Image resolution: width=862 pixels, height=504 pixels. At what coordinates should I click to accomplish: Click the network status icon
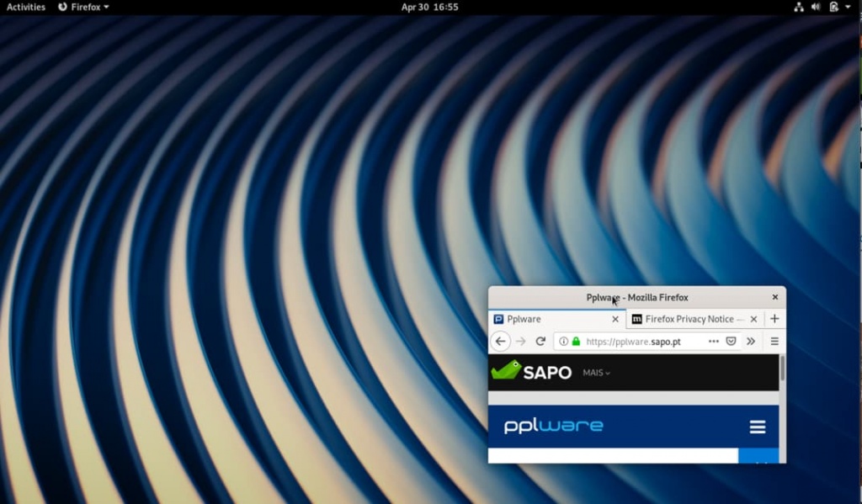point(799,7)
